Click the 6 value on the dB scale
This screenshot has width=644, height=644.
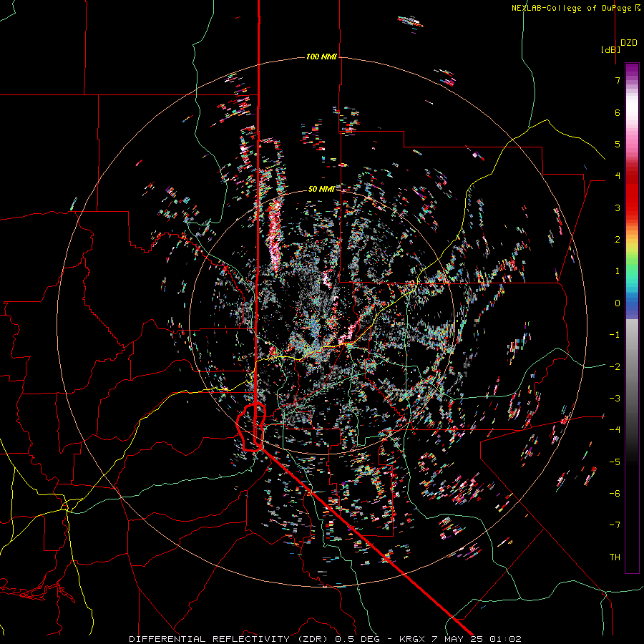[x=618, y=112]
